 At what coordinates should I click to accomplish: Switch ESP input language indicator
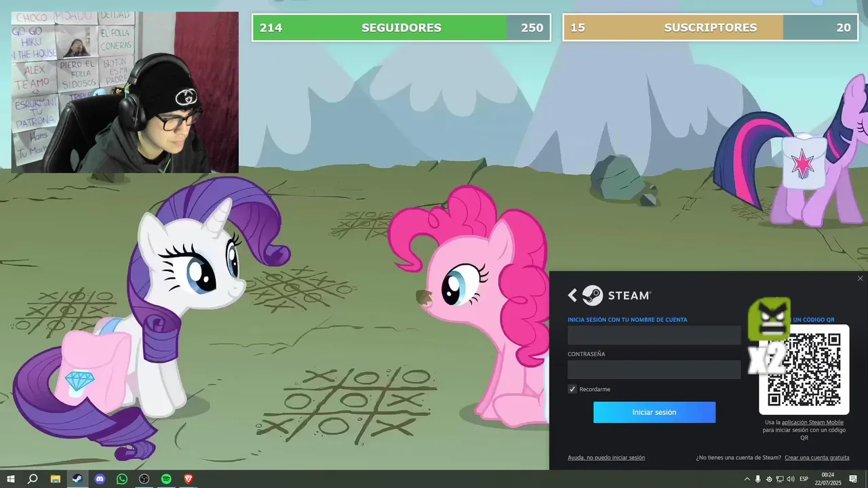tap(804, 479)
